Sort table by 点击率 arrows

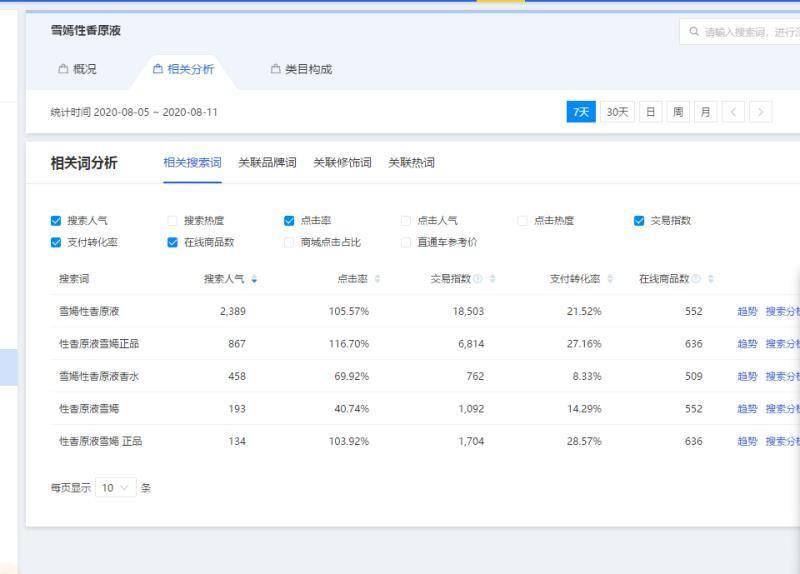[x=377, y=279]
